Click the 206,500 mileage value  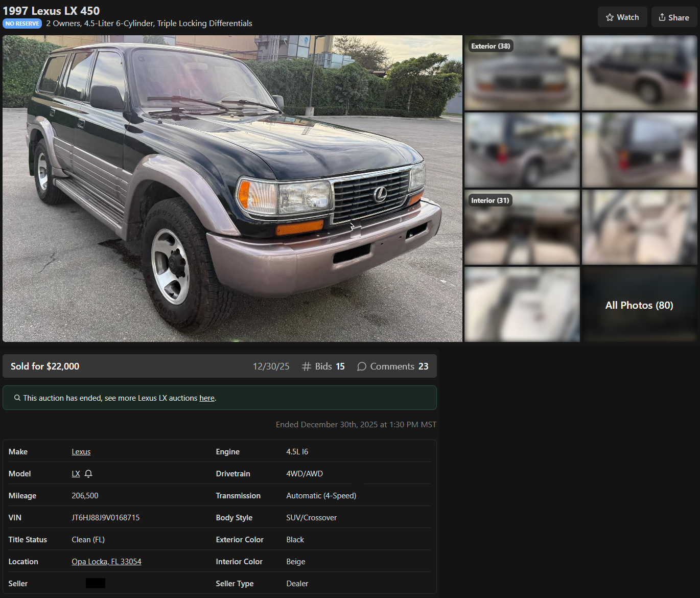[85, 496]
